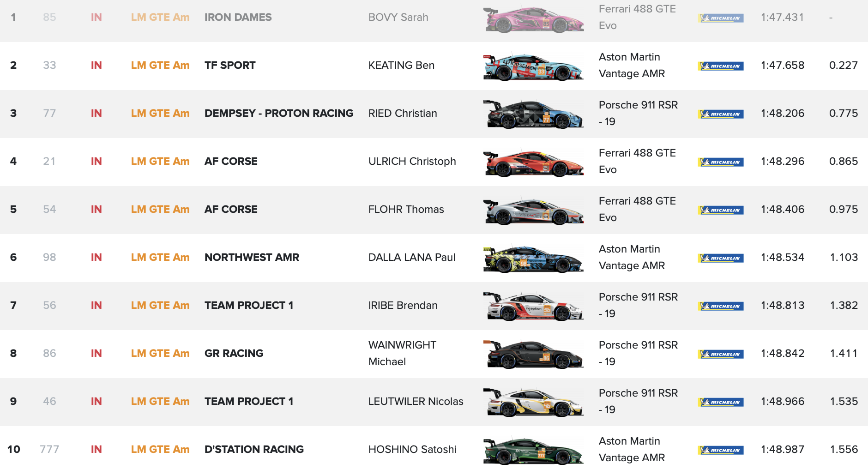Click the green D'Station Racing car image
Image resolution: width=868 pixels, height=470 pixels.
click(533, 451)
